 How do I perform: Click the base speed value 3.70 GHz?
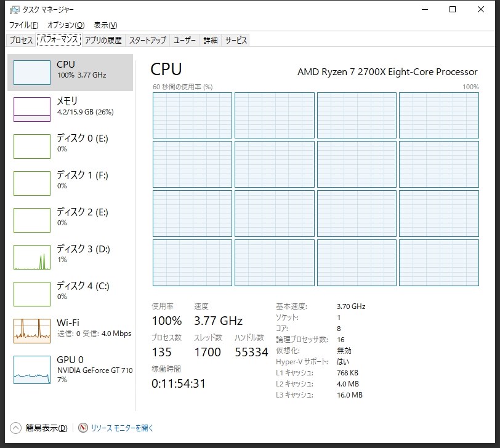click(x=351, y=306)
